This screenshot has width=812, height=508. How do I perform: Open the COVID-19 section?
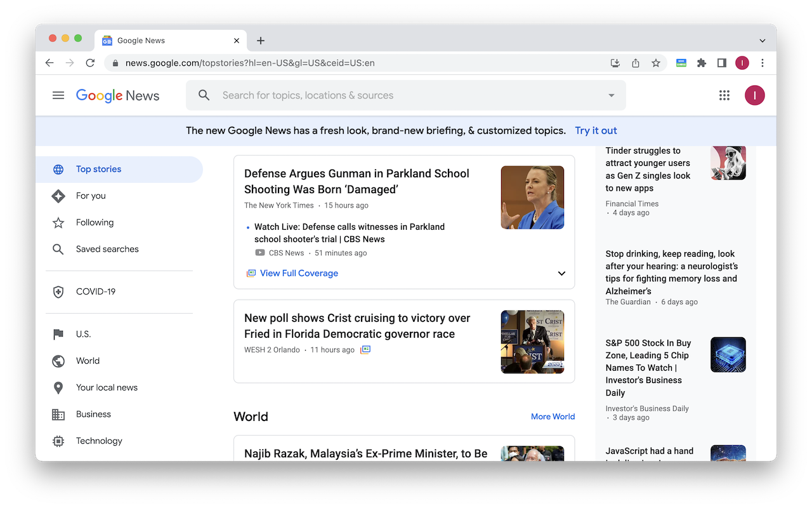pos(119,291)
